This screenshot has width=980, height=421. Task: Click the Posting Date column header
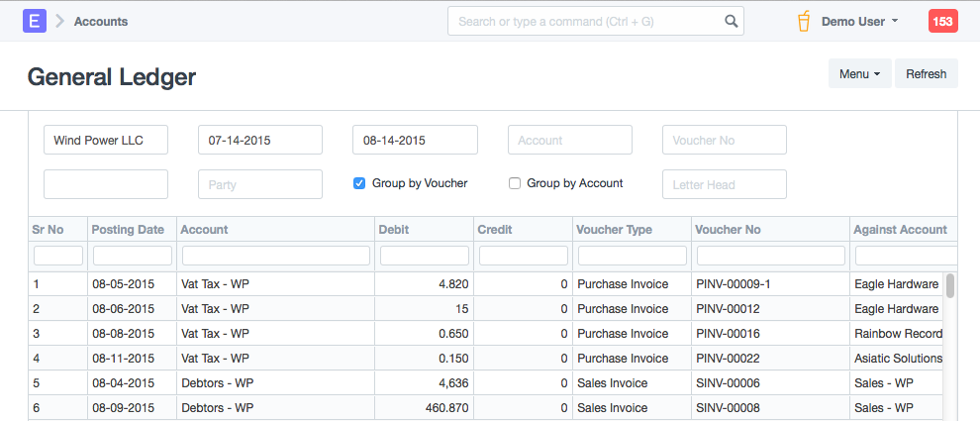pos(128,230)
